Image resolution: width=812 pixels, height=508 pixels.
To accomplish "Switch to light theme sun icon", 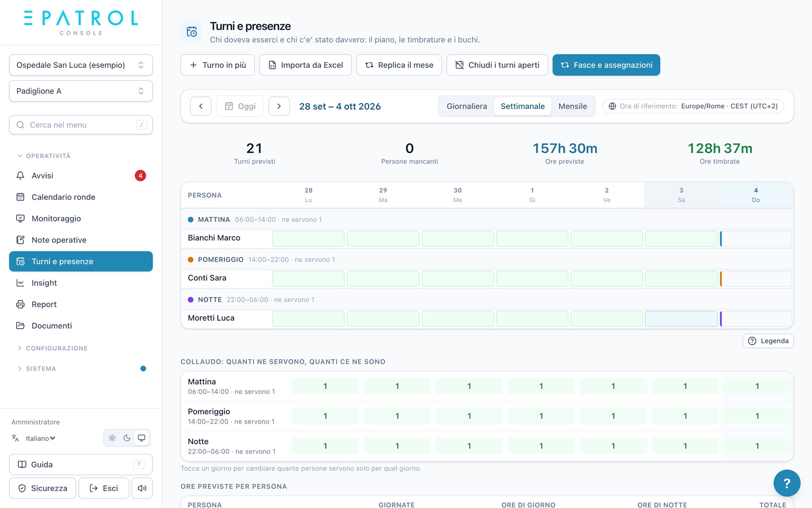I will pyautogui.click(x=112, y=438).
